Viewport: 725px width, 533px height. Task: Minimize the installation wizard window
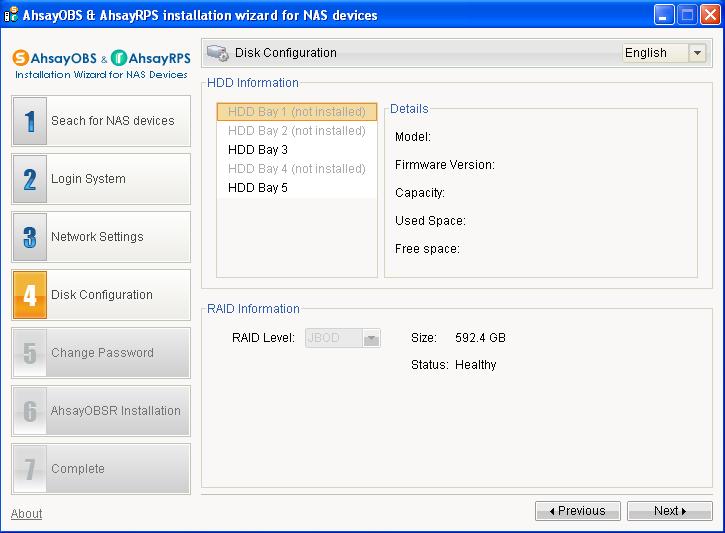tap(664, 15)
